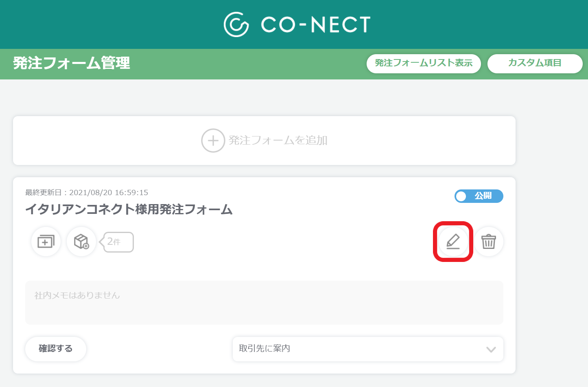Click the 発注フォーム管理 page heading
The image size is (588, 387).
point(72,63)
